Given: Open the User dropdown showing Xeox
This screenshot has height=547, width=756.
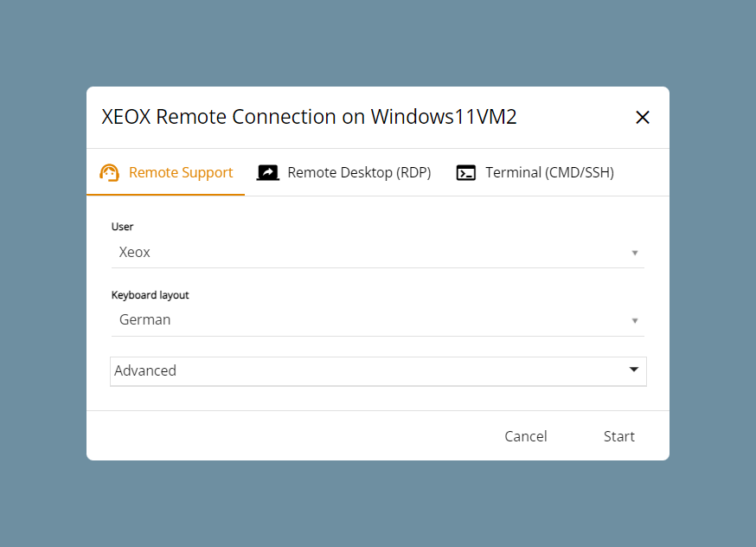Looking at the screenshot, I should click(x=377, y=252).
